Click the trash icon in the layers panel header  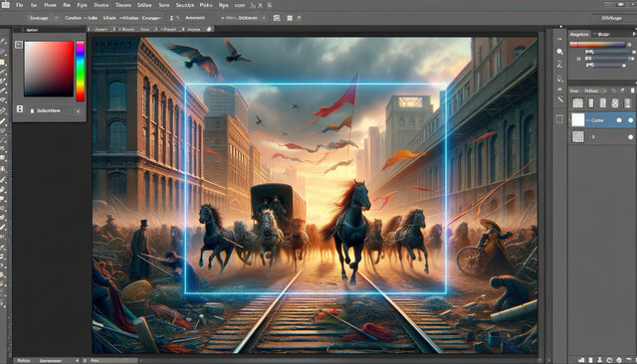633,91
